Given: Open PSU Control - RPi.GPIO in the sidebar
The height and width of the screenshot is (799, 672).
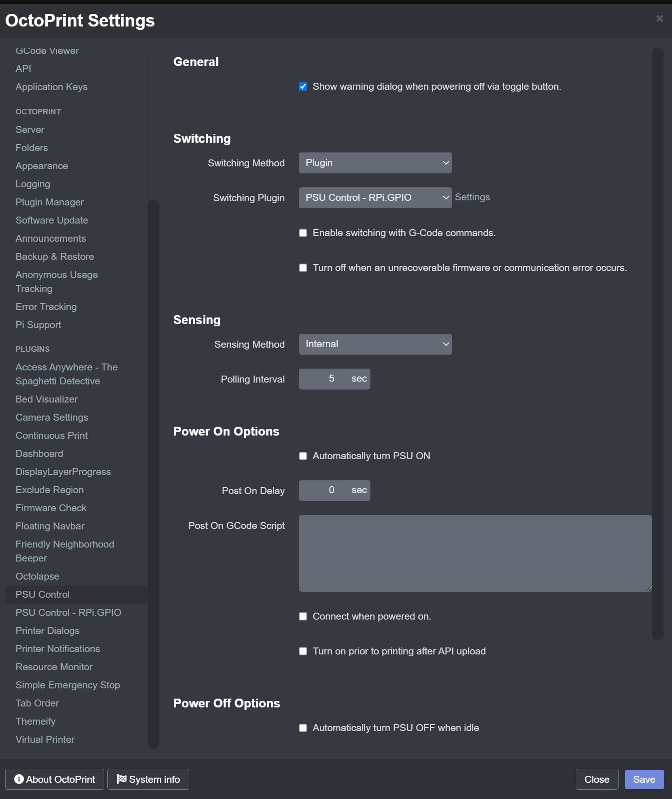Looking at the screenshot, I should pos(68,613).
